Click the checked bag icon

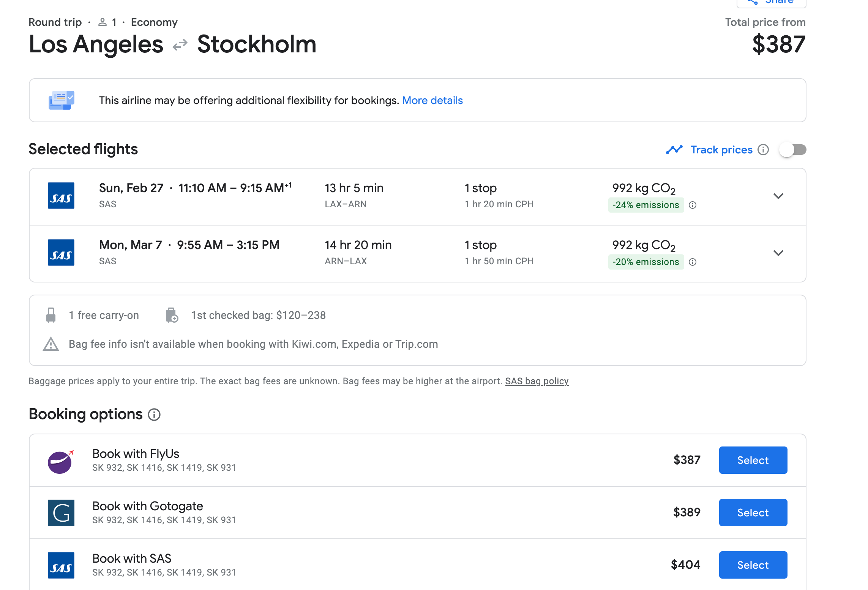[172, 315]
